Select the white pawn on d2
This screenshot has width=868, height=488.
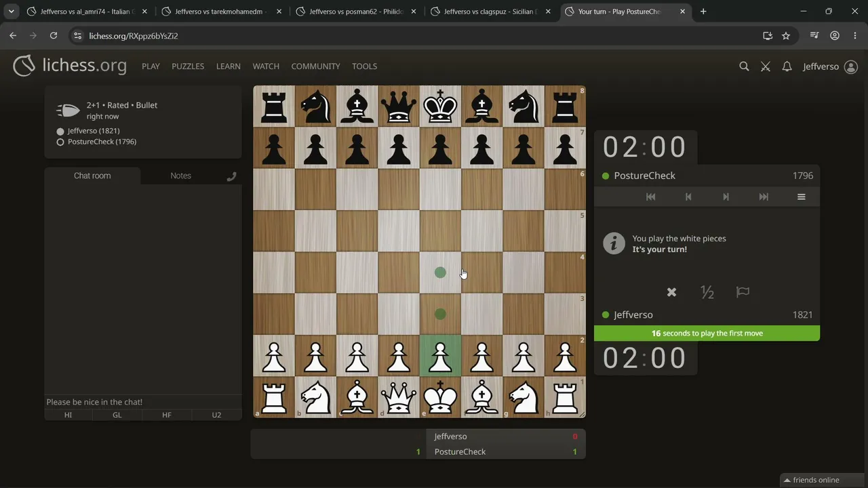coord(399,356)
